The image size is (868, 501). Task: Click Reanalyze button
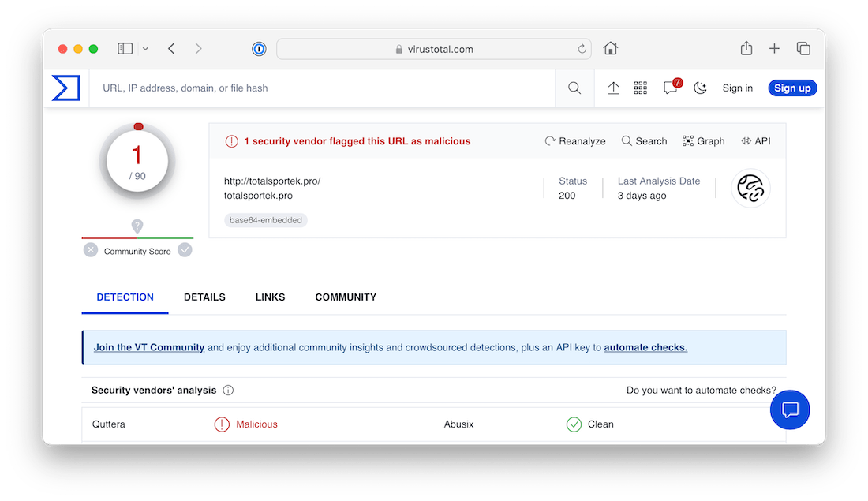coord(575,141)
